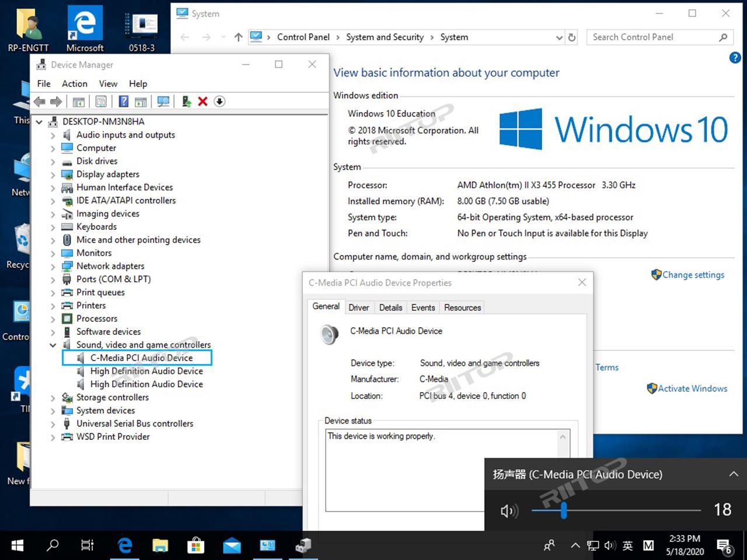Open Mail app from taskbar
This screenshot has width=747, height=560.
tap(232, 545)
